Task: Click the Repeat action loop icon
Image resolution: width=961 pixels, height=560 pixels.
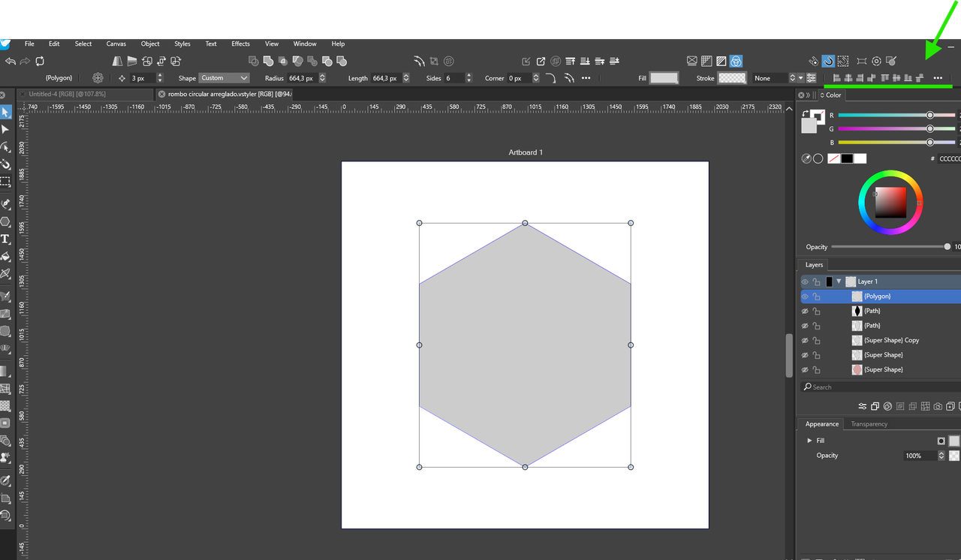Action: [x=40, y=62]
